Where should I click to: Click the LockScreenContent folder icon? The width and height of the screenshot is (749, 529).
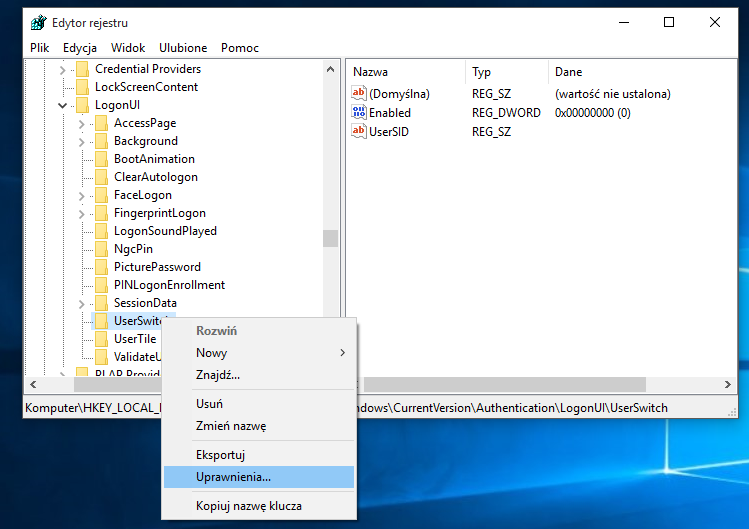coord(83,87)
